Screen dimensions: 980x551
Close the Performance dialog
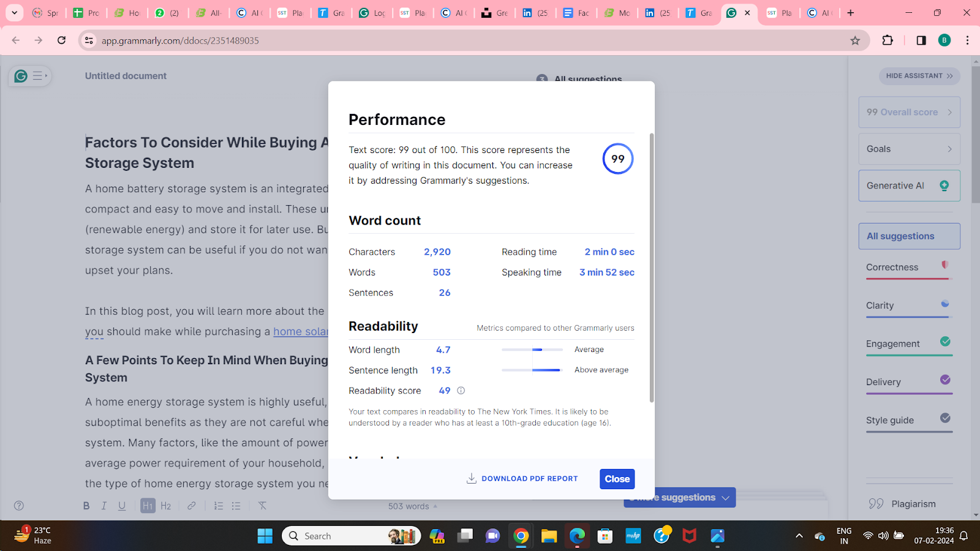(x=617, y=479)
